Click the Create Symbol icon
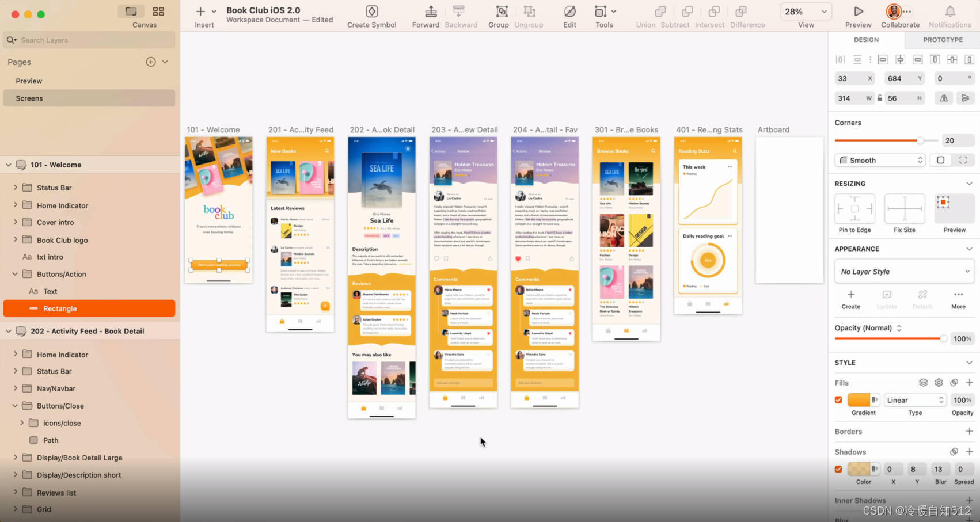The image size is (980, 522). coord(372,12)
